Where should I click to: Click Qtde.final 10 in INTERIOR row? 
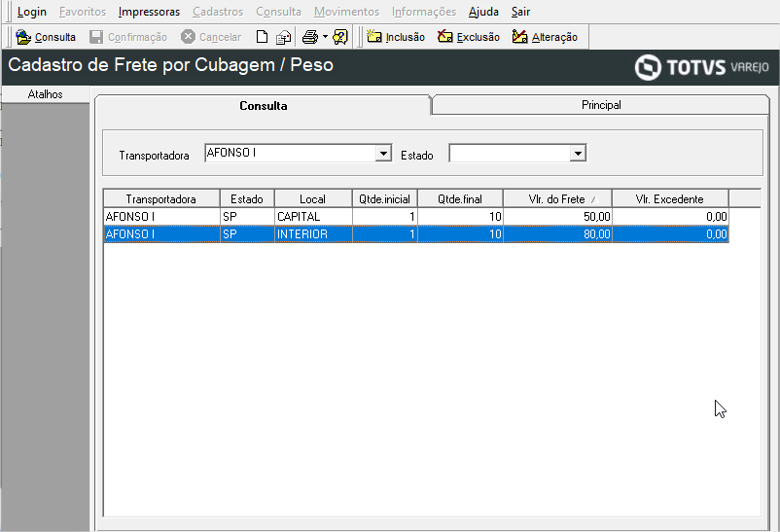click(460, 233)
